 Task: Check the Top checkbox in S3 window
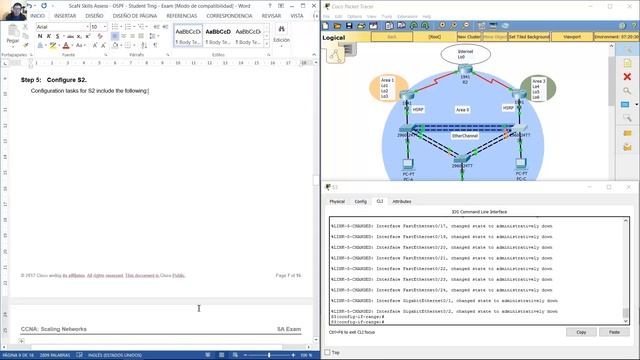(x=327, y=352)
